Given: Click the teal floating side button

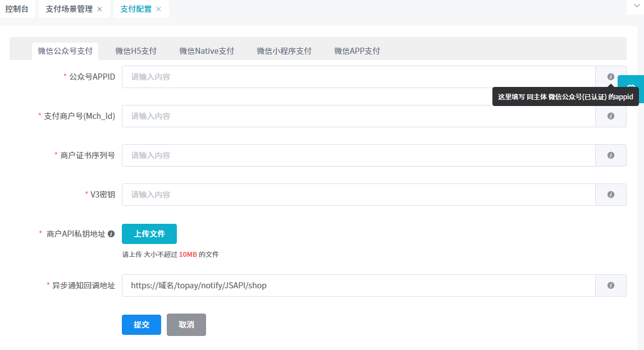Looking at the screenshot, I should (631, 89).
